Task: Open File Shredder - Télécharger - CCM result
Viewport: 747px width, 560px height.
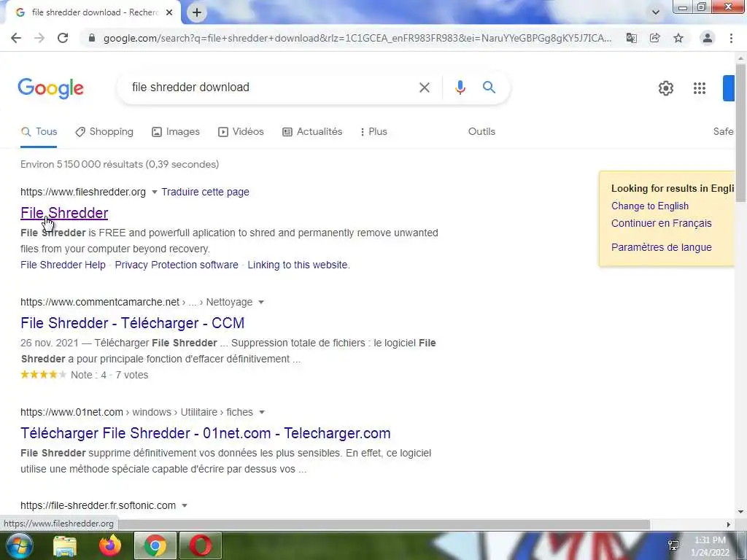Action: [133, 323]
